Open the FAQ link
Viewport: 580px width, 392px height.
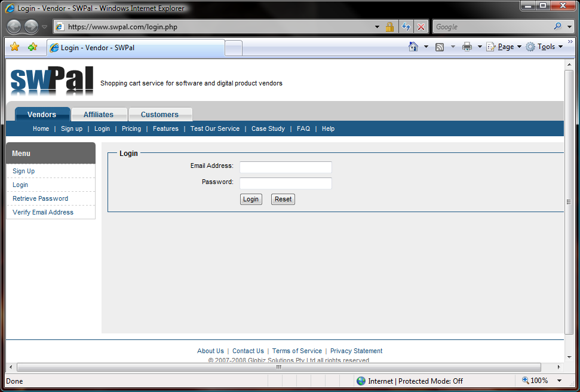coord(303,128)
